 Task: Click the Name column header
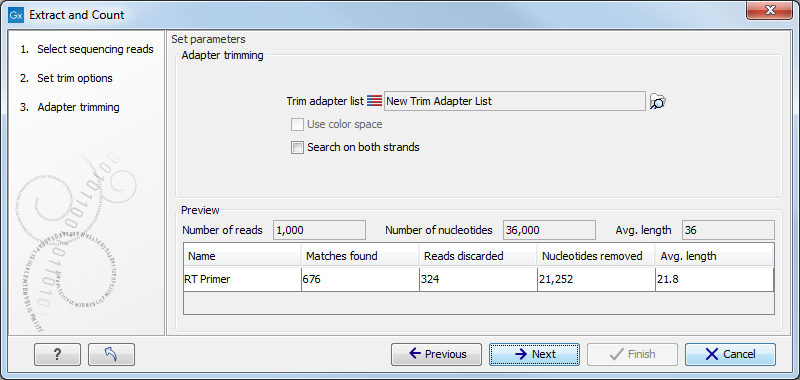click(x=242, y=256)
